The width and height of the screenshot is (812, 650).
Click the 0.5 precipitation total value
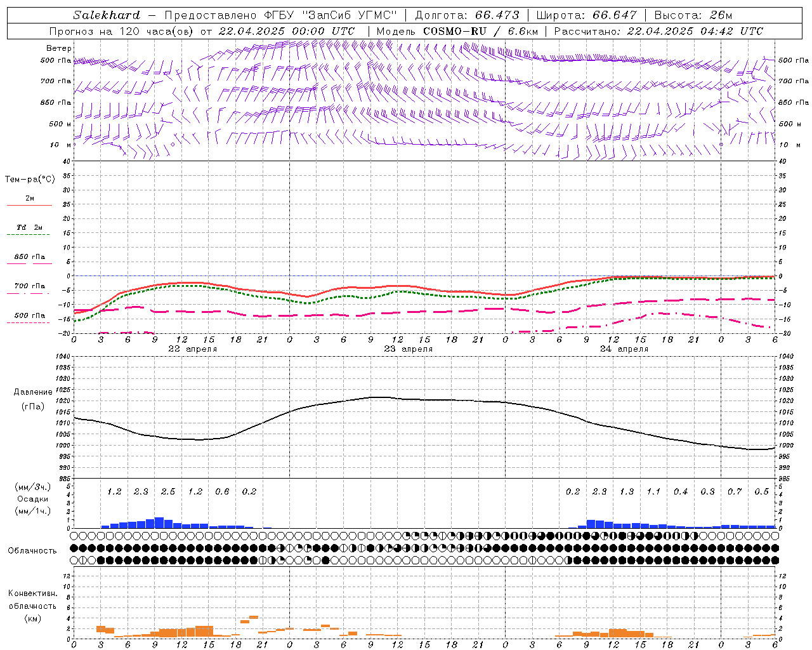(x=762, y=492)
